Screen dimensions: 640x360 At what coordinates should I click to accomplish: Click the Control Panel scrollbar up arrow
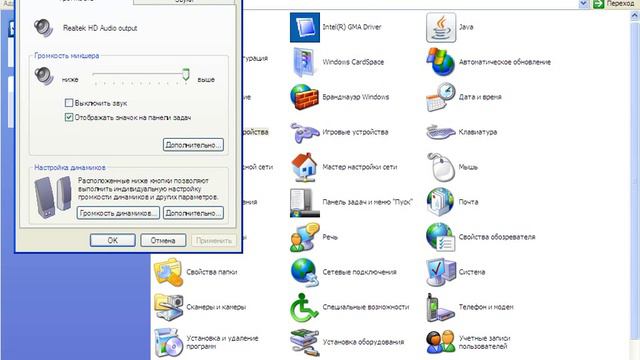(636, 16)
